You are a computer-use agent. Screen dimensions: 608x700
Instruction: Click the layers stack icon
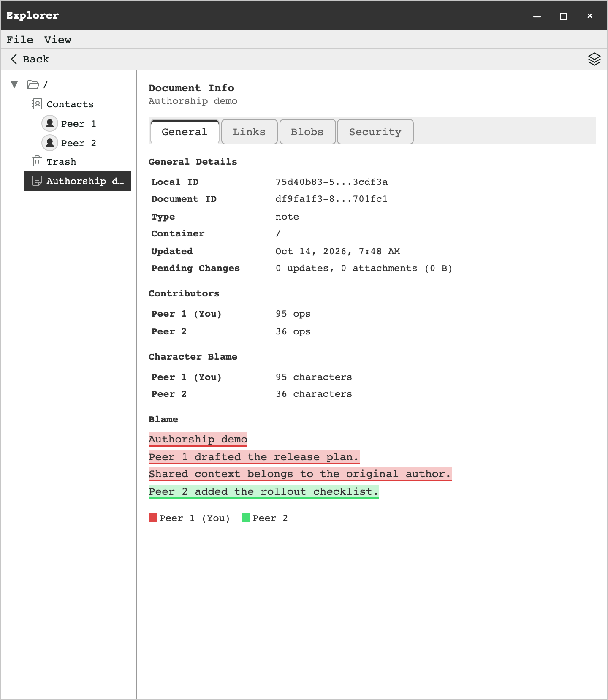tap(594, 59)
